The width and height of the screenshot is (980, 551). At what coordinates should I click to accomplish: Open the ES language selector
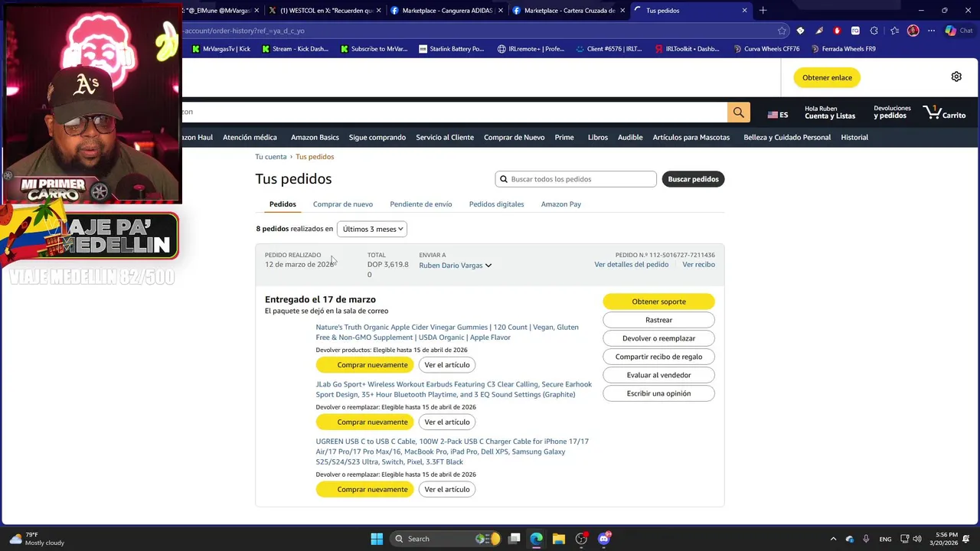point(778,115)
